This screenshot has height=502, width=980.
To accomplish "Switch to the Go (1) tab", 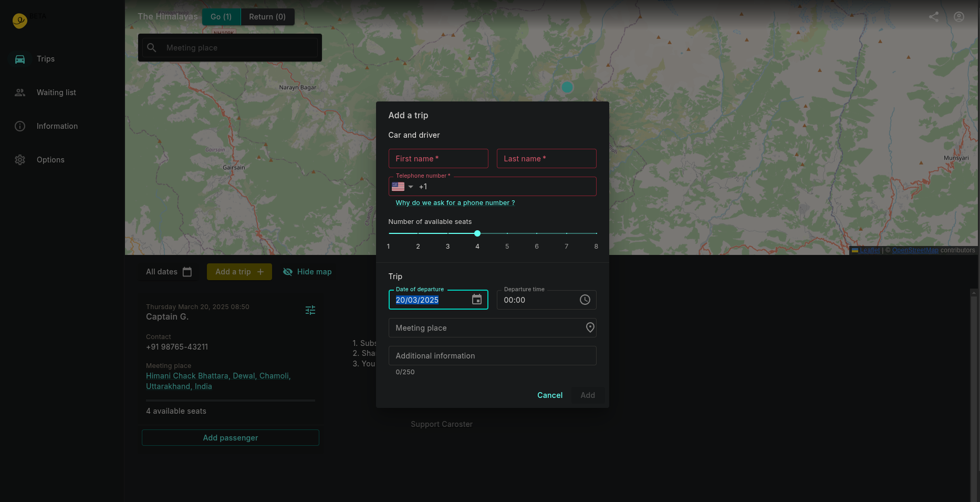I will pos(221,17).
